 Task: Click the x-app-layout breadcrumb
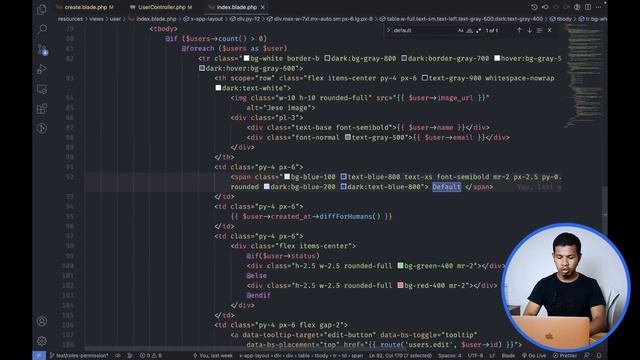203,19
